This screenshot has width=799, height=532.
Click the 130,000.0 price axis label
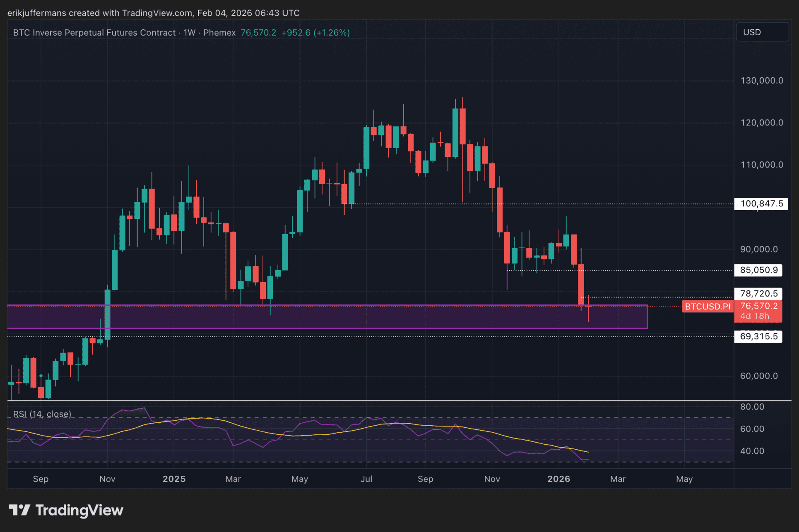pyautogui.click(x=761, y=81)
